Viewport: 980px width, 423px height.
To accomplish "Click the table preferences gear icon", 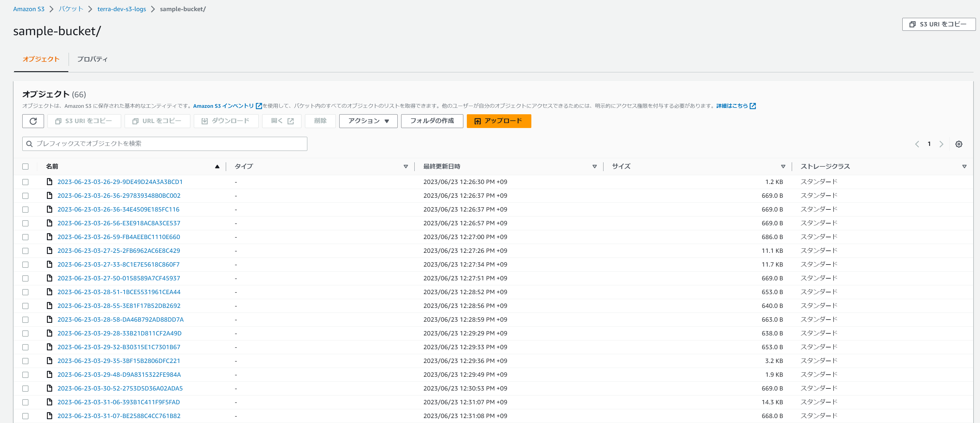I will click(x=959, y=144).
